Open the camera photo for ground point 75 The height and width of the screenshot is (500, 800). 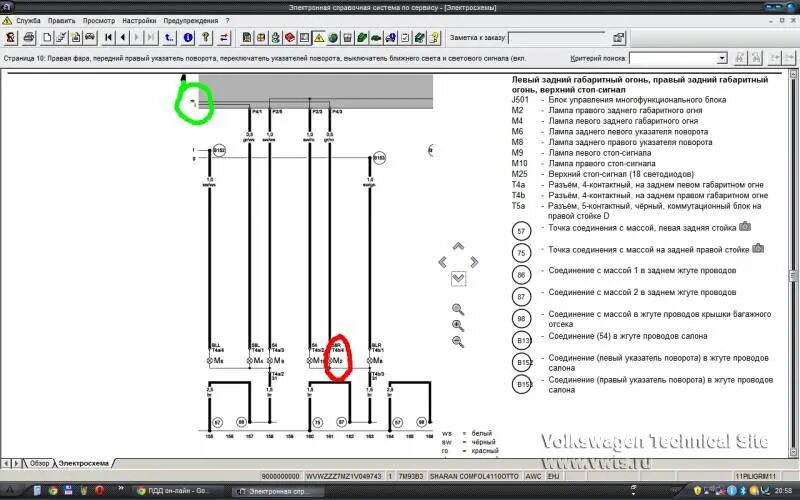(758, 248)
